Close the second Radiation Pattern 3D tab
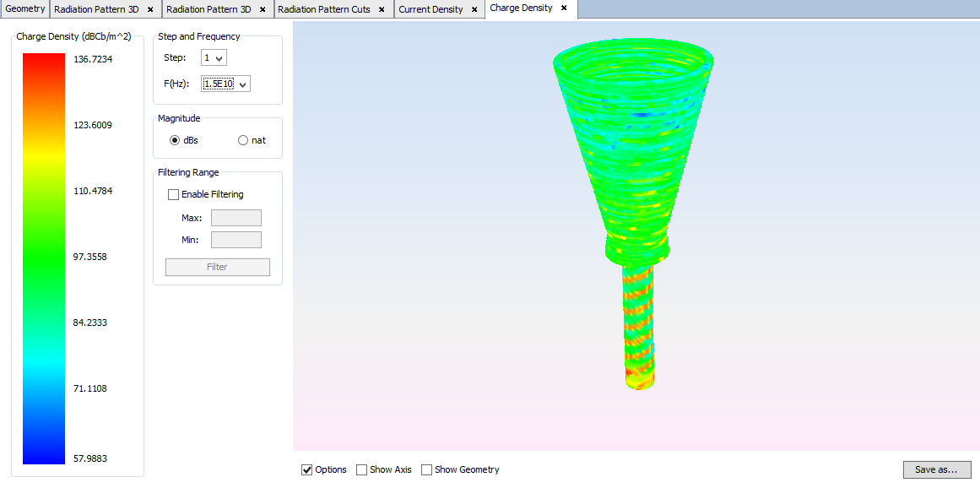 (263, 10)
